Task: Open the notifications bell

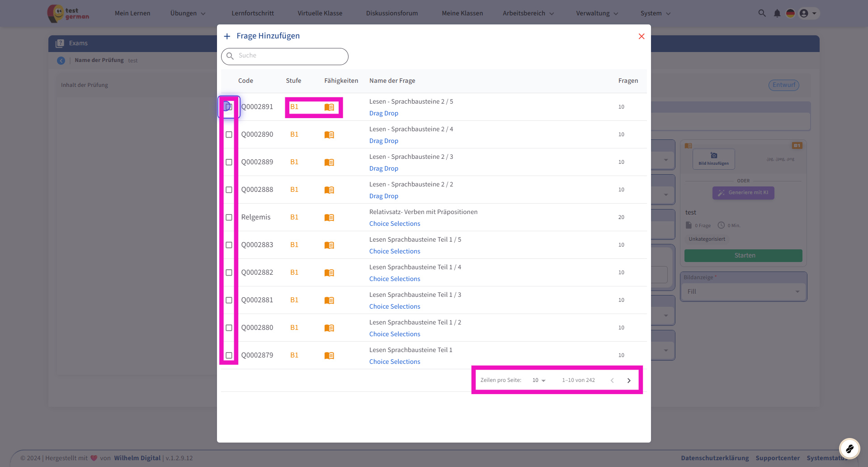Action: pos(777,13)
